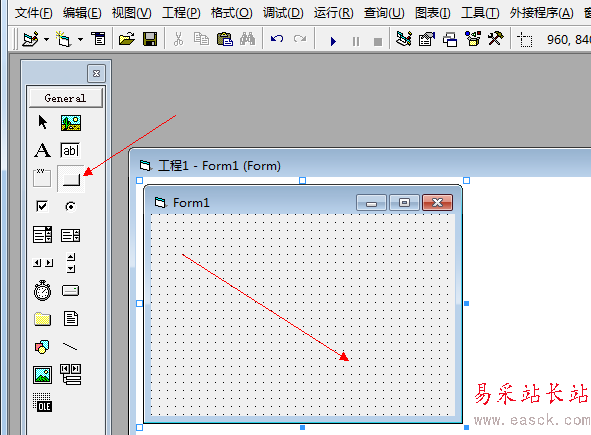Click the form's right-middle resize handle
Viewport: 591px width, 435px height.
click(x=466, y=303)
